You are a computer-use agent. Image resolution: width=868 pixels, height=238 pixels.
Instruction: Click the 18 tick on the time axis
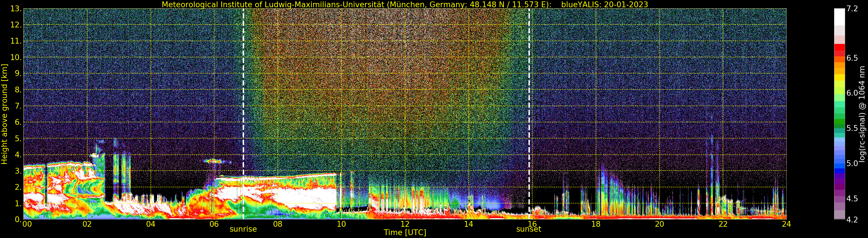[x=596, y=224]
